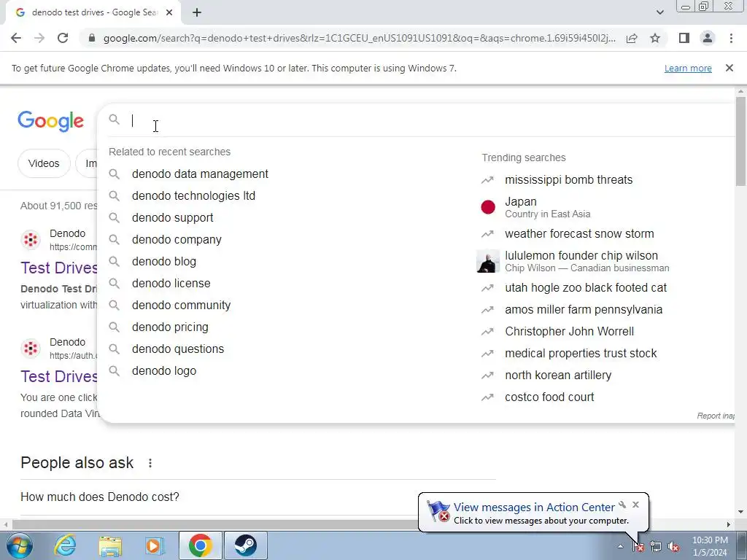Click the horizontal scrollbar right arrow

(x=728, y=524)
